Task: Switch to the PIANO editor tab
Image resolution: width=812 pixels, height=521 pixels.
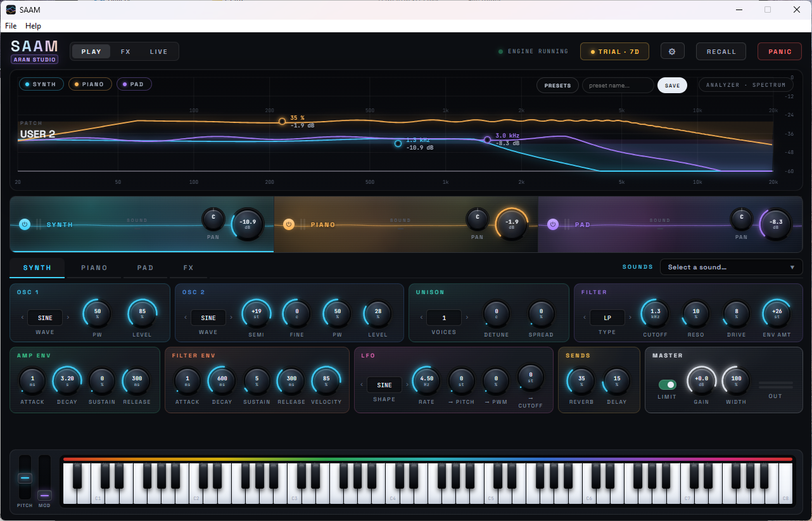Action: coord(94,267)
